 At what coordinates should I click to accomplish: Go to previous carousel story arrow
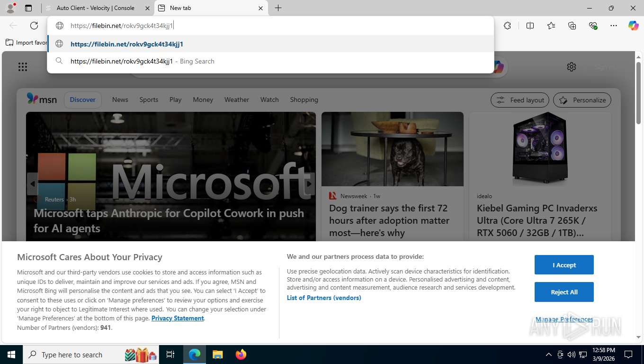[32, 184]
